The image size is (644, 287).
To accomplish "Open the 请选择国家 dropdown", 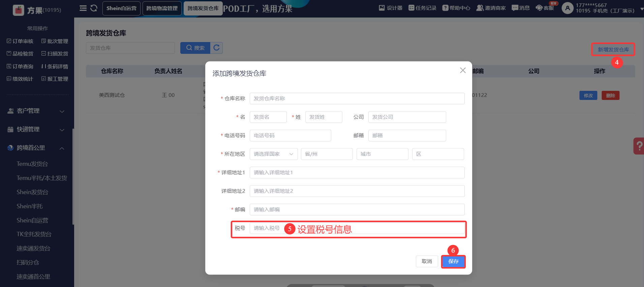I will (274, 154).
